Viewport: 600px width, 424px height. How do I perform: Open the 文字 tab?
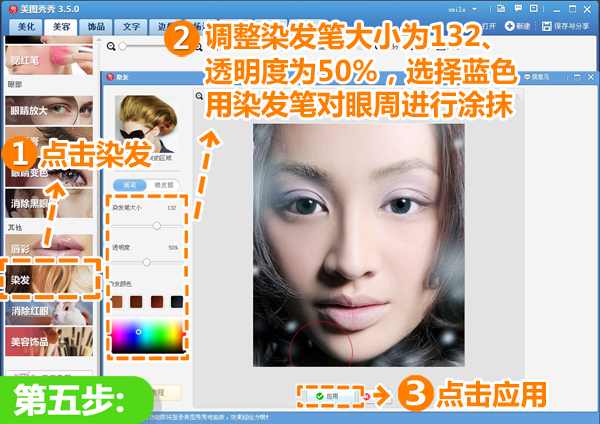[131, 27]
